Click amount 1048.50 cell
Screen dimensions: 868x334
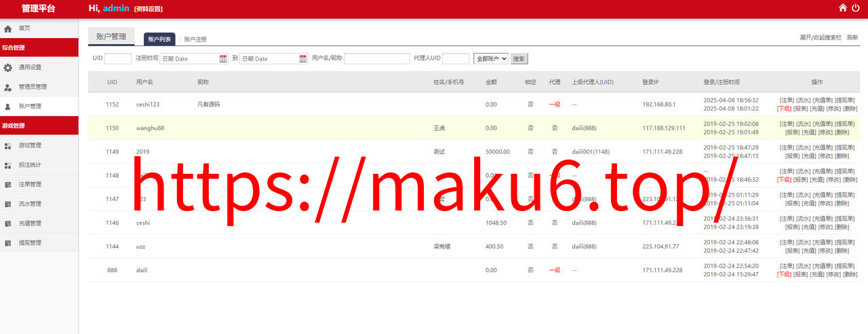[496, 223]
